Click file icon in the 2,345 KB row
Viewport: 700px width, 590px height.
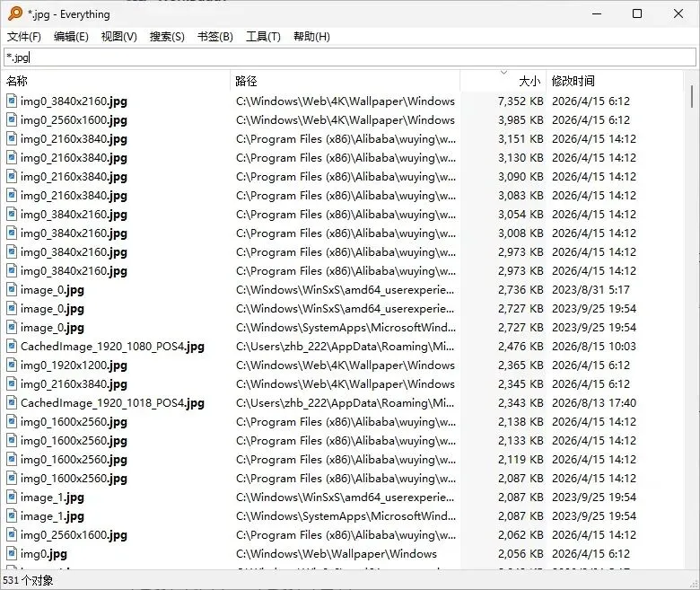[12, 384]
